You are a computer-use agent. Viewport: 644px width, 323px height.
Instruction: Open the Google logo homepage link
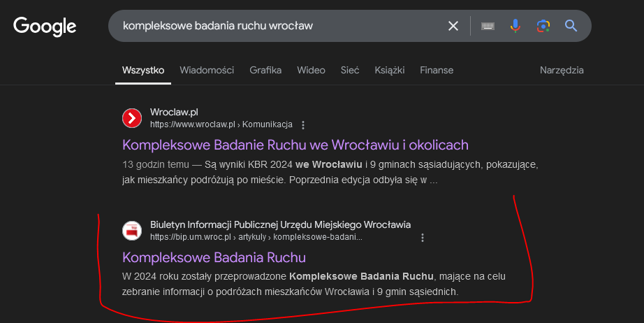click(x=45, y=27)
